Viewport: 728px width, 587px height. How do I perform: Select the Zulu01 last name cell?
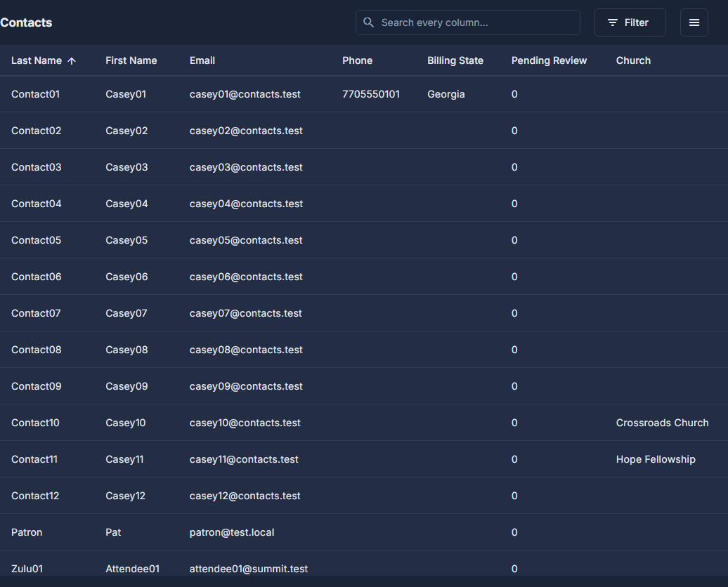[x=27, y=569]
